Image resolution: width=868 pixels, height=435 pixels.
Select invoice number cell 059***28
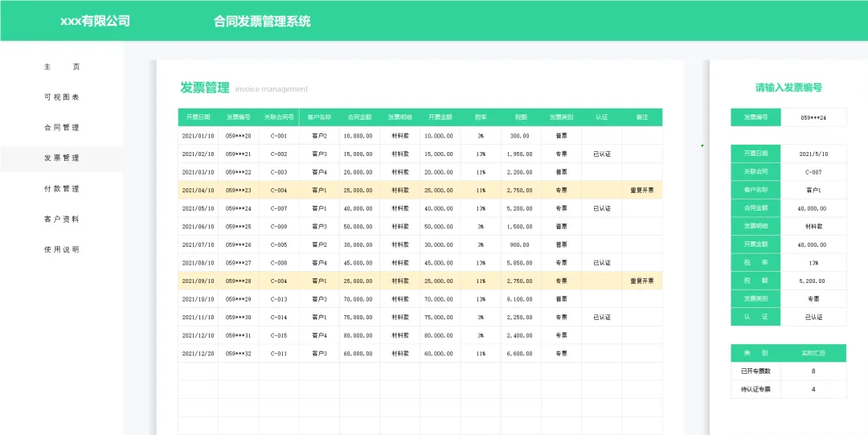(x=238, y=281)
